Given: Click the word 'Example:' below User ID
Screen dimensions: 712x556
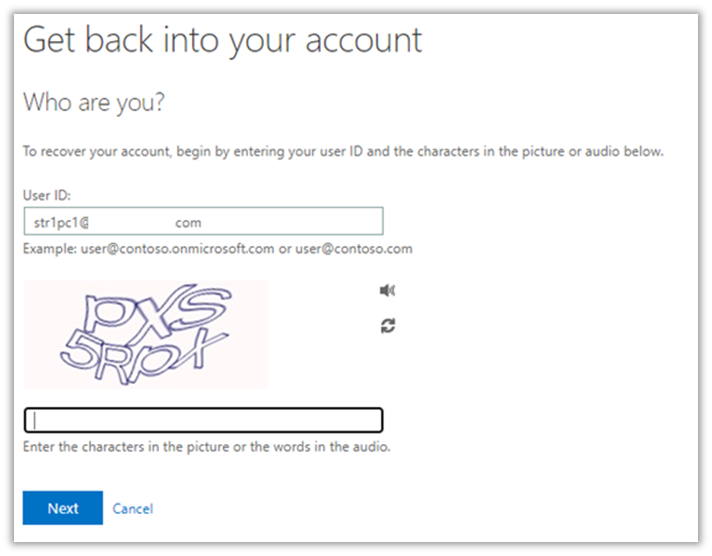Looking at the screenshot, I should (x=50, y=248).
